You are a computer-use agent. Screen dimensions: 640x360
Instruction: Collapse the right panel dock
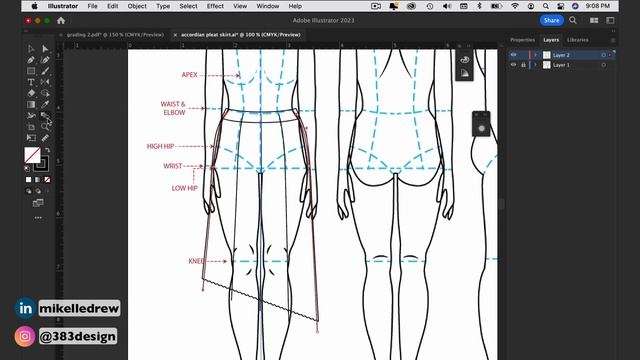pyautogui.click(x=613, y=31)
